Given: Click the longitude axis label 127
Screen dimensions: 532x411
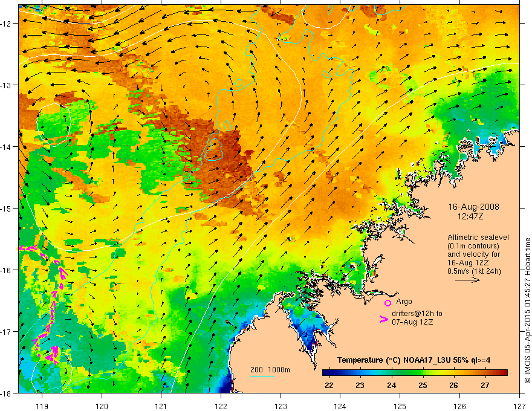Looking at the screenshot, I should pyautogui.click(x=519, y=406).
